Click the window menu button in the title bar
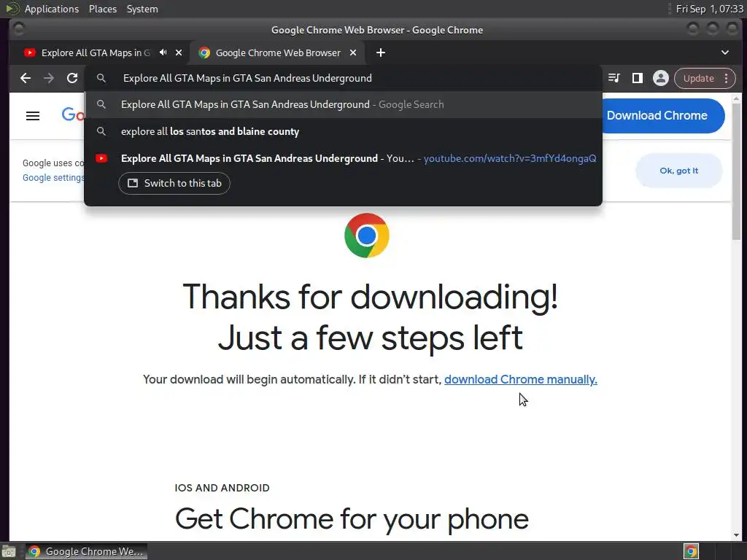The width and height of the screenshot is (747, 560). coord(18,29)
